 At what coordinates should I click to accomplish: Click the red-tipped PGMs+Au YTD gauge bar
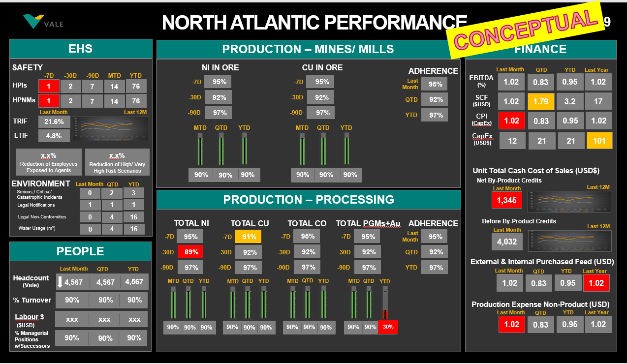385,303
